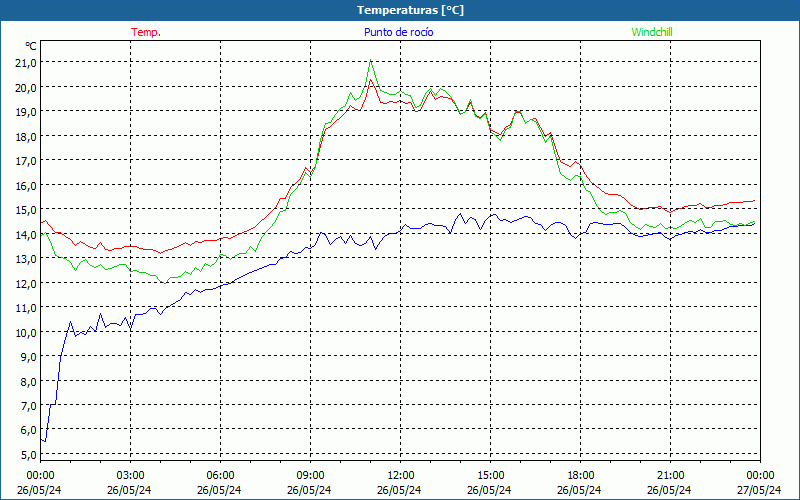The height and width of the screenshot is (500, 800).
Task: Click the blue dew point line's lowest point
Action: coord(45,441)
